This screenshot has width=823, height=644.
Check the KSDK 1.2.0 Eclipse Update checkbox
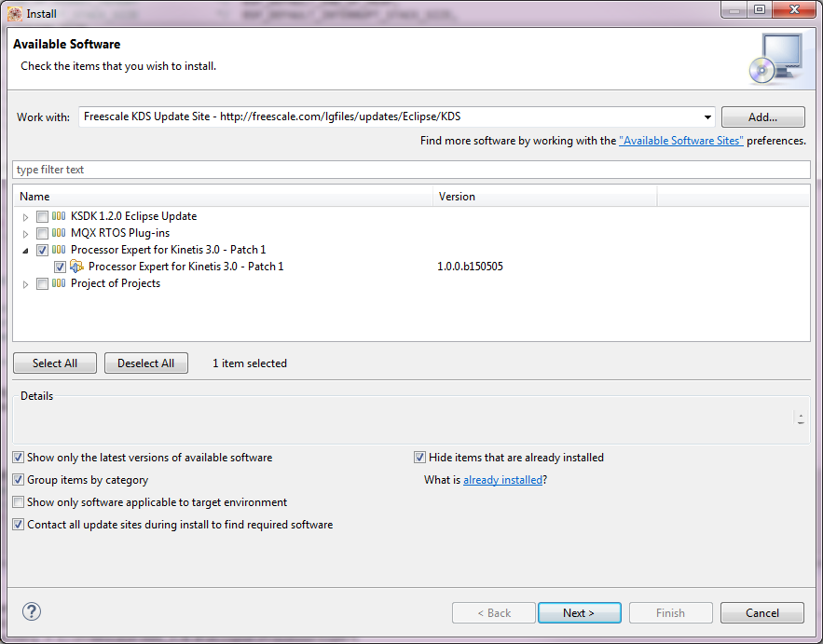(43, 217)
